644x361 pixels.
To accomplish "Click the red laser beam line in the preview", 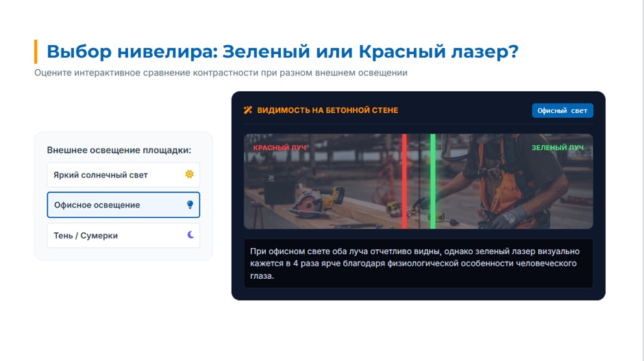I will pyautogui.click(x=404, y=181).
